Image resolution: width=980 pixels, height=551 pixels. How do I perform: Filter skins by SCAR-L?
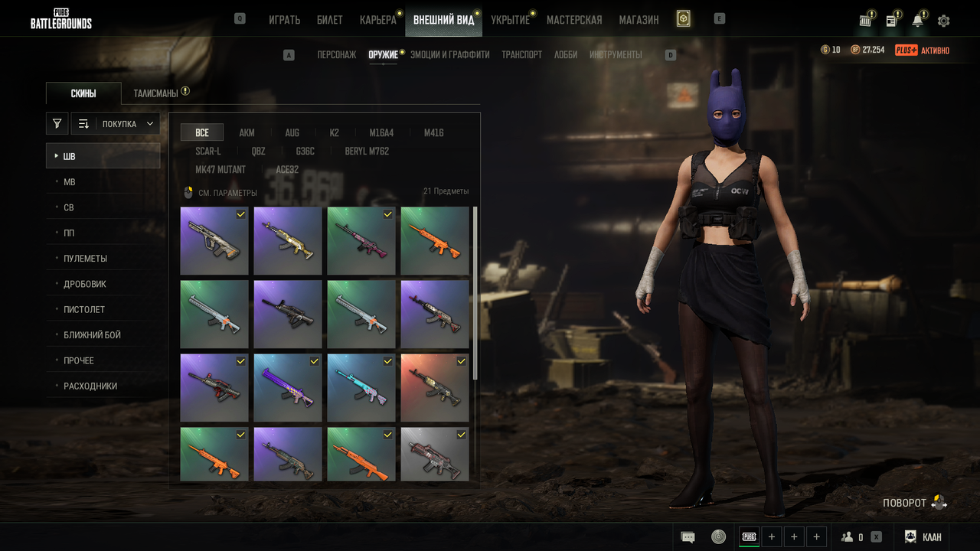[208, 152]
